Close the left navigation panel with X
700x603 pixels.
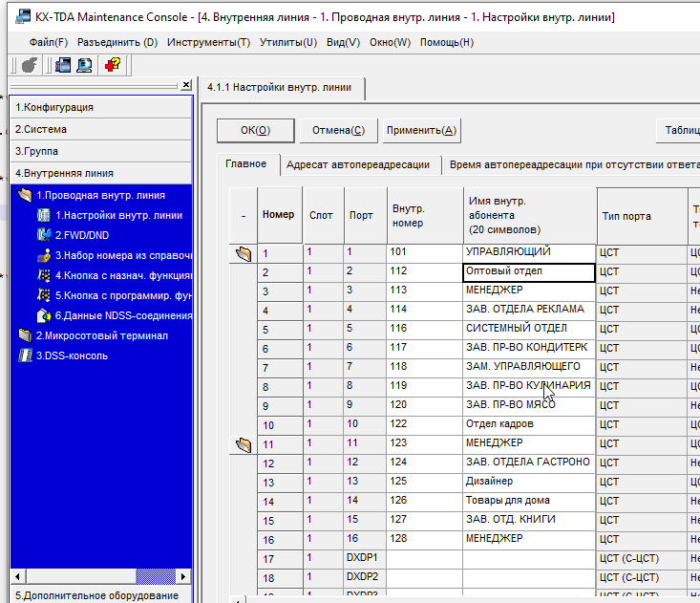point(186,85)
